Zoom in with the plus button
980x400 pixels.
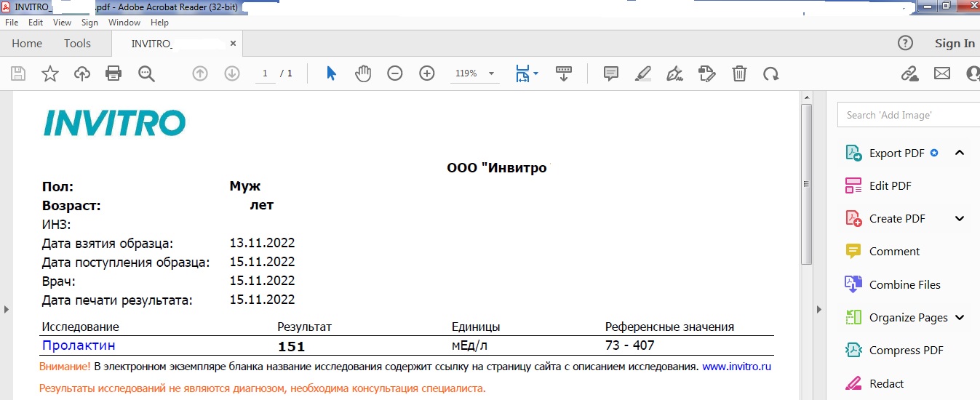[x=427, y=73]
